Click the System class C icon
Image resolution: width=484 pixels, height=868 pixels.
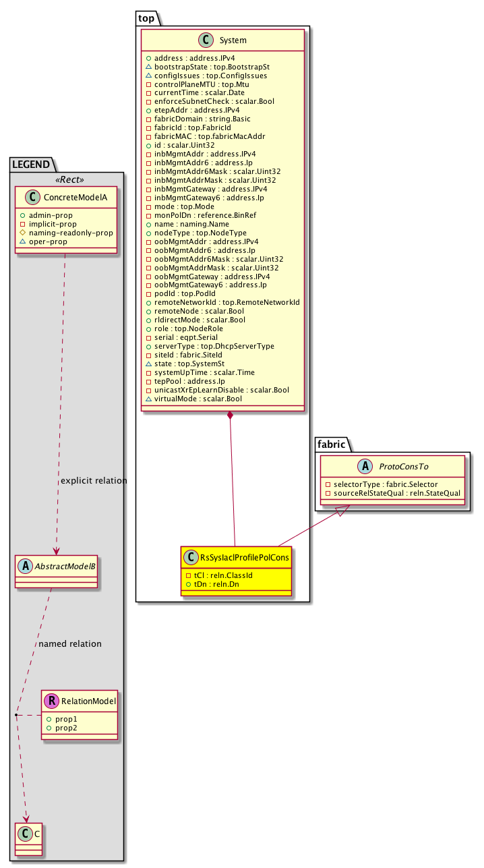coord(208,41)
